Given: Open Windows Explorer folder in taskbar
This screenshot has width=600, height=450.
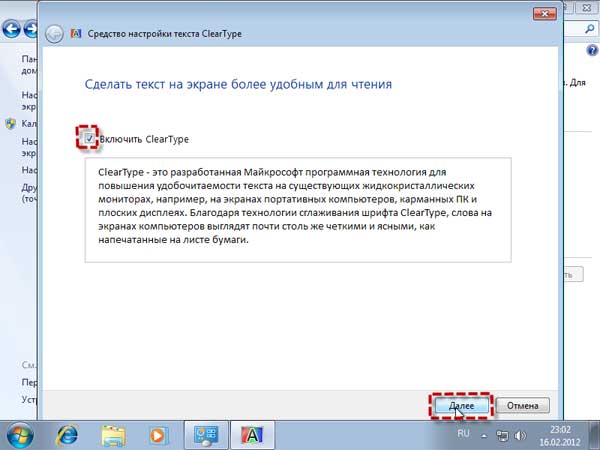Looking at the screenshot, I should pos(113,435).
